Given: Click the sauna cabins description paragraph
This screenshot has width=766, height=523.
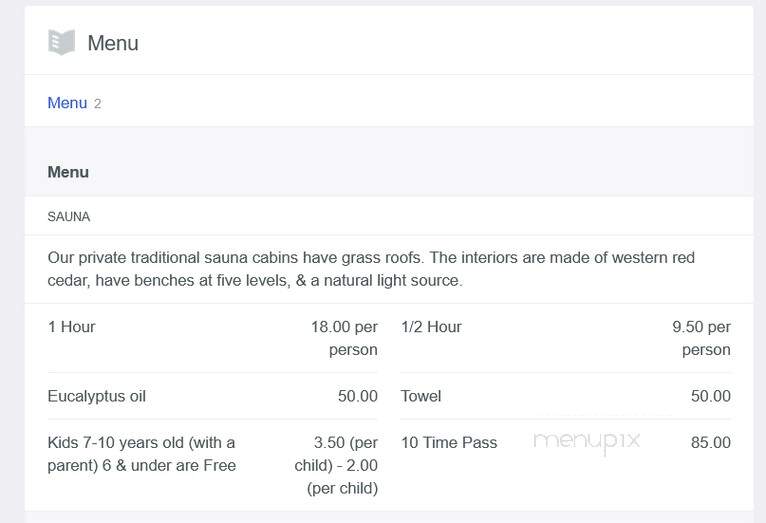Looking at the screenshot, I should (x=371, y=269).
